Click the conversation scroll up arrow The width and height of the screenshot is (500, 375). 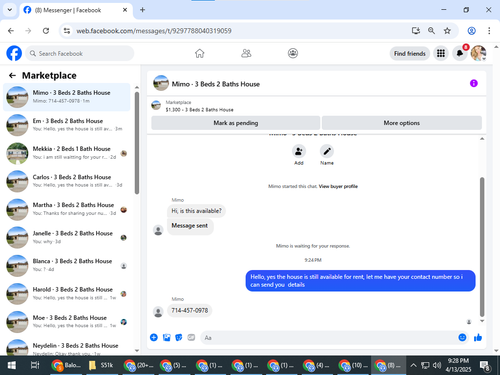coord(482,139)
